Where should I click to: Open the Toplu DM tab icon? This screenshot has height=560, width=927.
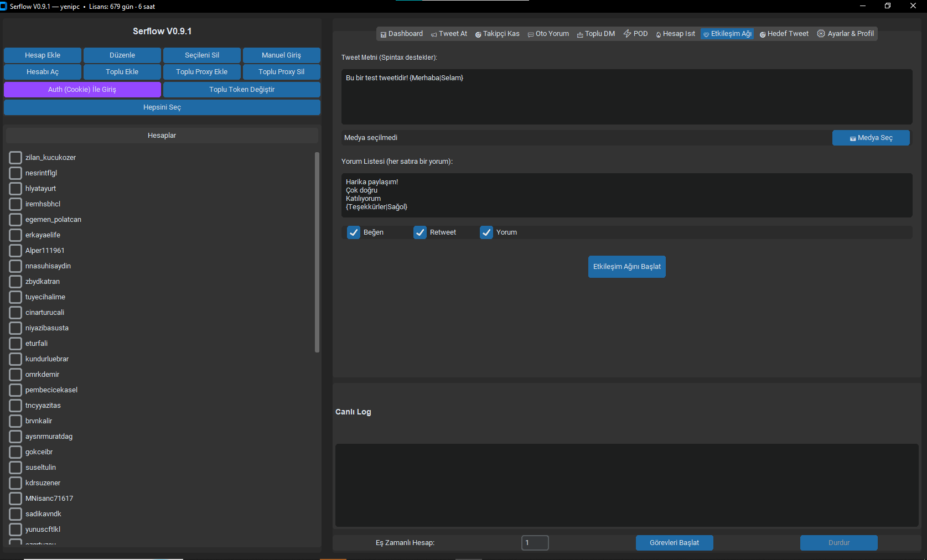tap(580, 34)
